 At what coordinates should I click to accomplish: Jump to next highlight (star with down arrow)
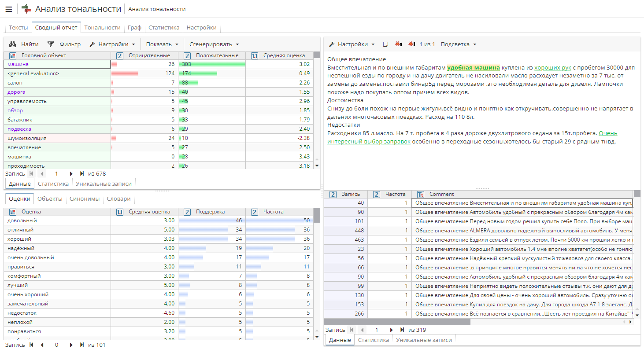point(412,44)
